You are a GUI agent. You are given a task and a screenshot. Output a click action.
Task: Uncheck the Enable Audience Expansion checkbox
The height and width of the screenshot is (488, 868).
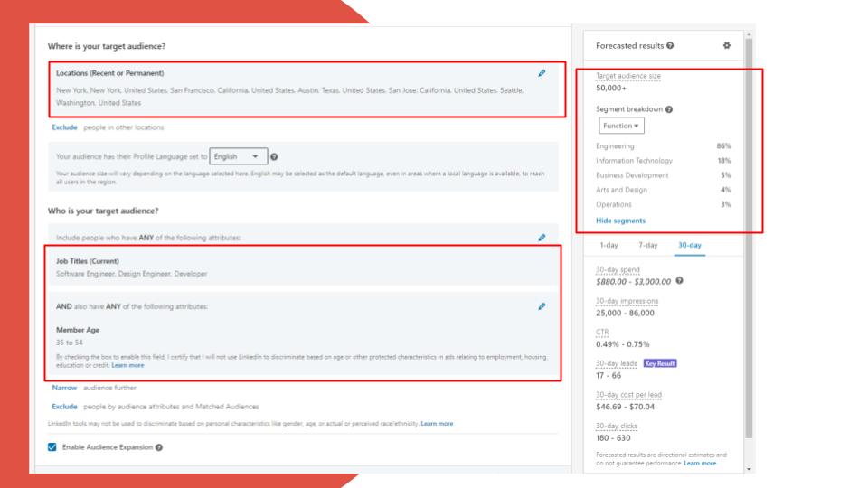52,447
